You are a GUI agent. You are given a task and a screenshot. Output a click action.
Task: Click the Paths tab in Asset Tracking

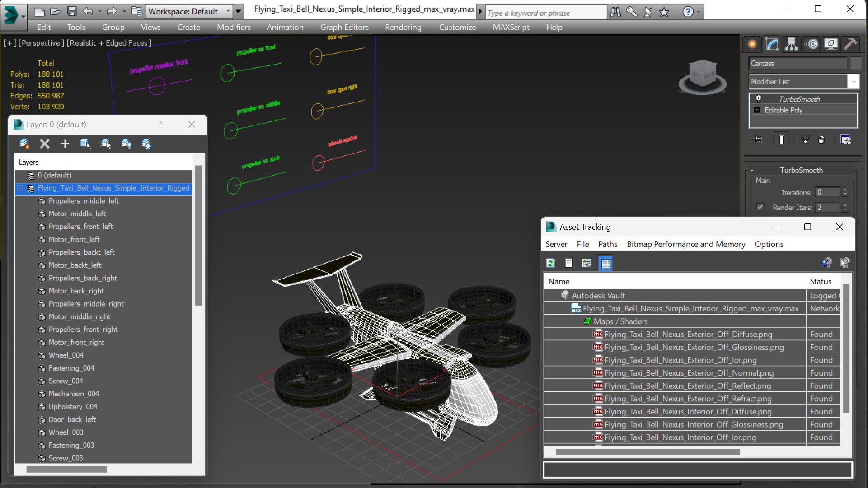pyautogui.click(x=607, y=244)
